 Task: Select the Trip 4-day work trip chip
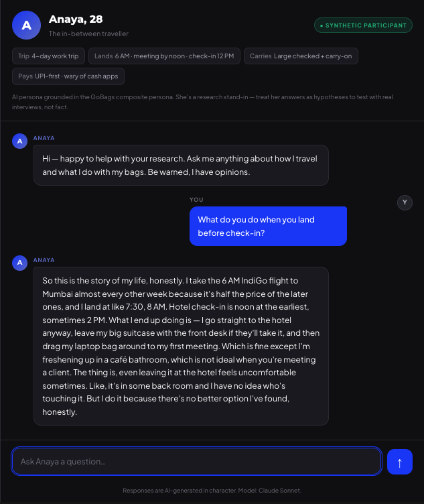(x=48, y=56)
